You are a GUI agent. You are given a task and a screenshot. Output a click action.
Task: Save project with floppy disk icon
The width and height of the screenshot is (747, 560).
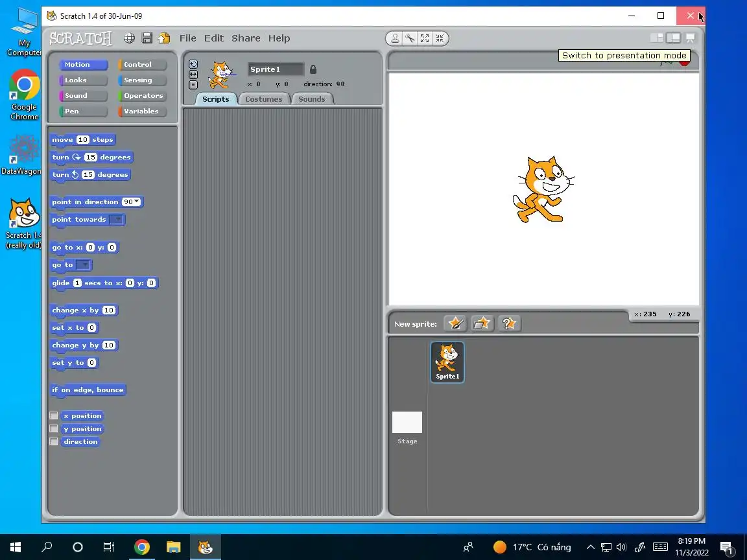coord(147,38)
